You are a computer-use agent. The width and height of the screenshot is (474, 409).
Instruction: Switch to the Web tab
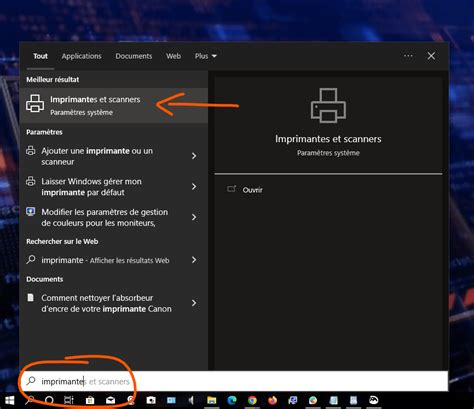click(173, 56)
